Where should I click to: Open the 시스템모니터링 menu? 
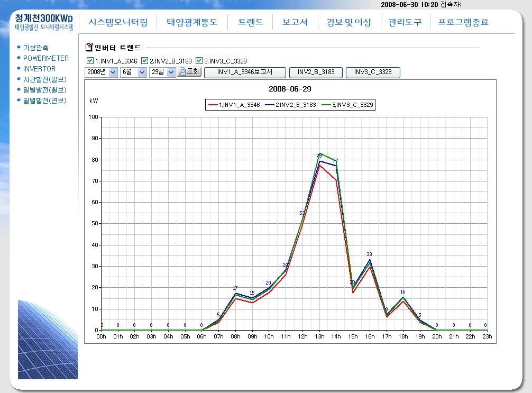tap(118, 23)
